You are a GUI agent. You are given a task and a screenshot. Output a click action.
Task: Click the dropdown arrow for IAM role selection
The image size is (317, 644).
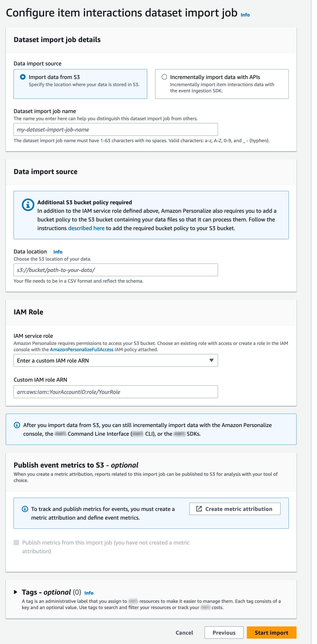[x=211, y=360]
